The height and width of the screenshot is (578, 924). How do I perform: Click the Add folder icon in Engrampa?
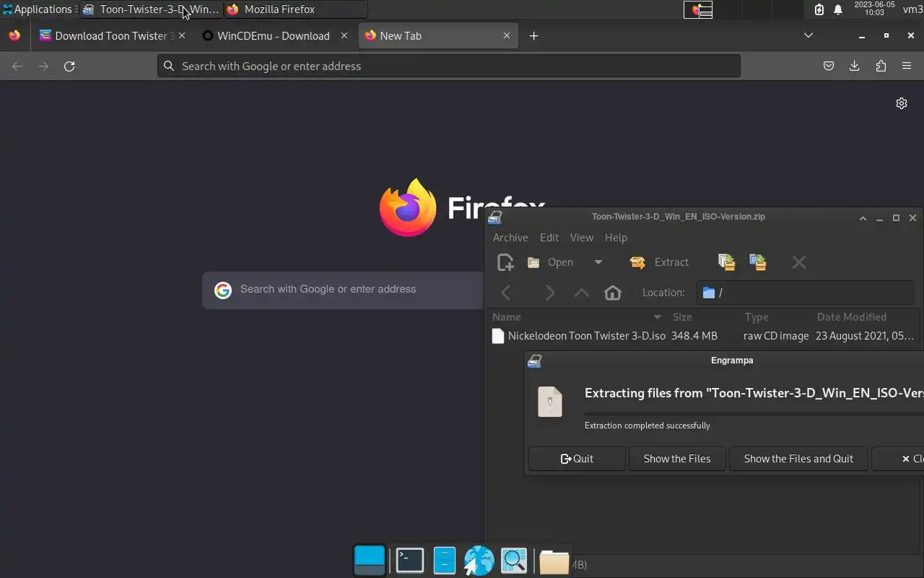(757, 262)
